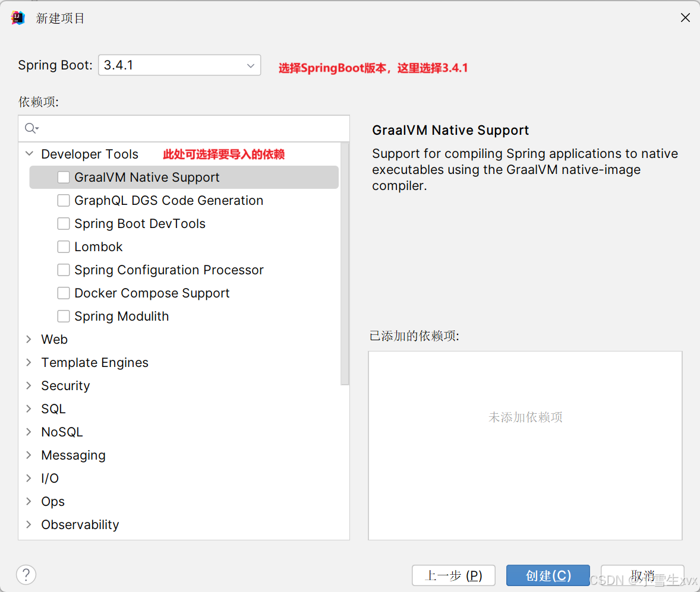
Task: Enable GraalVM Native Support checkbox
Action: [64, 177]
